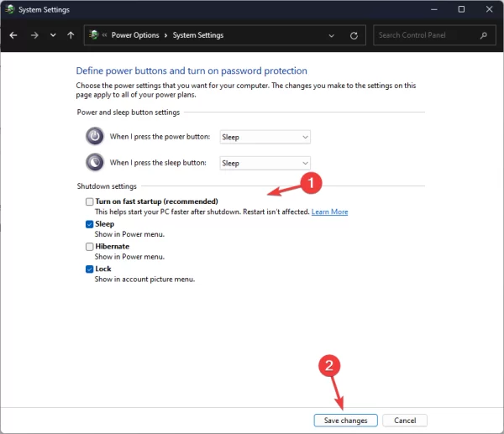Select System Settings breadcrumb item
504x434 pixels.
click(198, 35)
